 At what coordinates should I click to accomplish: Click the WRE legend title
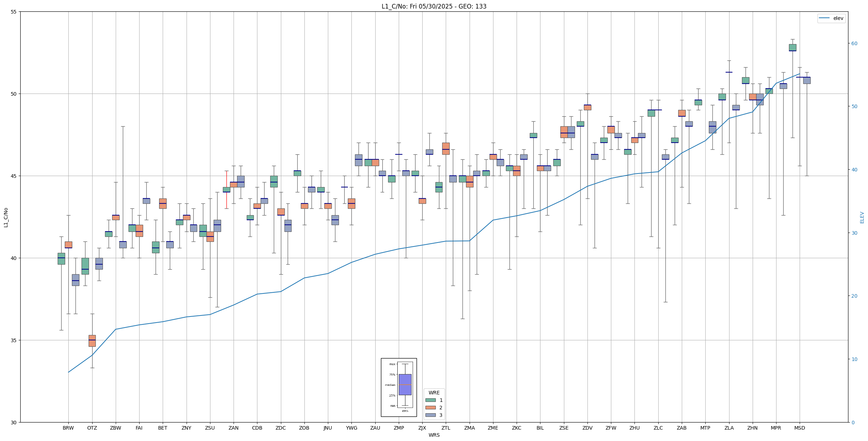pyautogui.click(x=434, y=393)
